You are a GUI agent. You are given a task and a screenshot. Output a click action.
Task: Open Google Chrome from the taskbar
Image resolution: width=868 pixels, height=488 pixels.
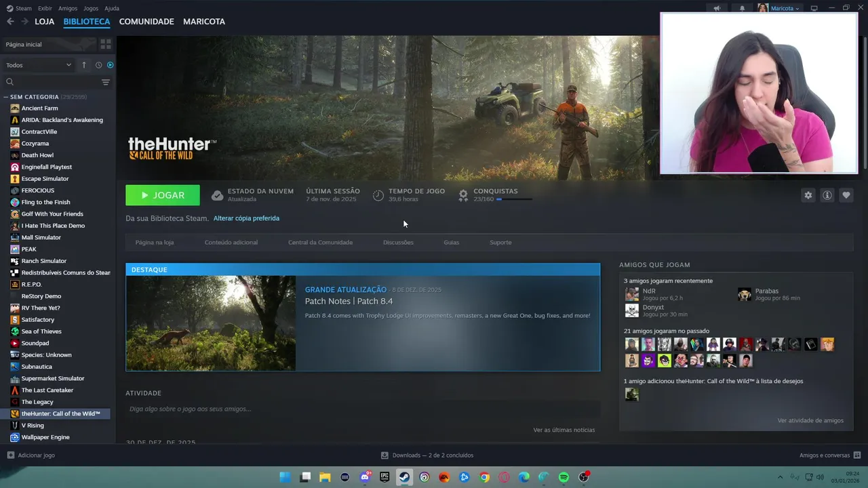point(484,477)
